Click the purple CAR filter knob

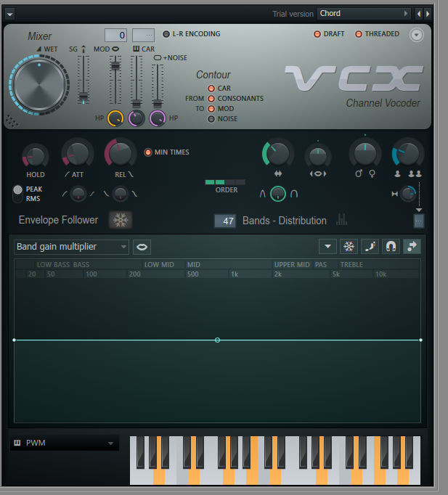[137, 118]
